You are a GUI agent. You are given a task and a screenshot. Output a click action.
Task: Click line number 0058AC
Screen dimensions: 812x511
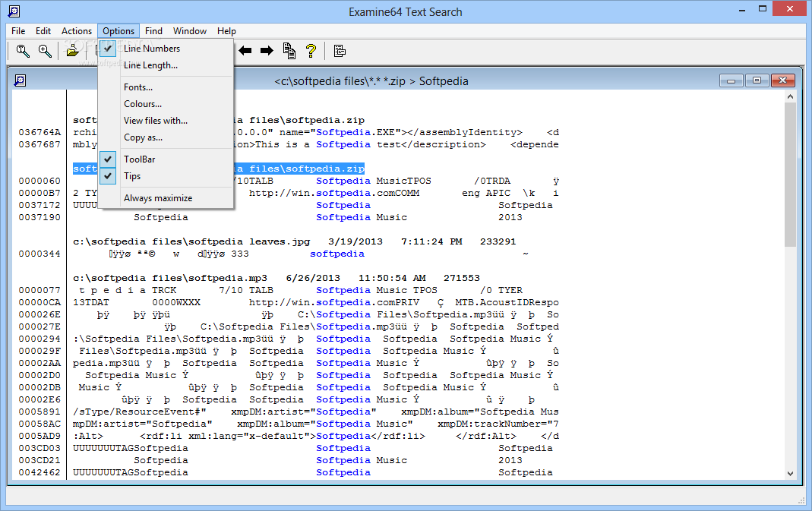(39, 424)
